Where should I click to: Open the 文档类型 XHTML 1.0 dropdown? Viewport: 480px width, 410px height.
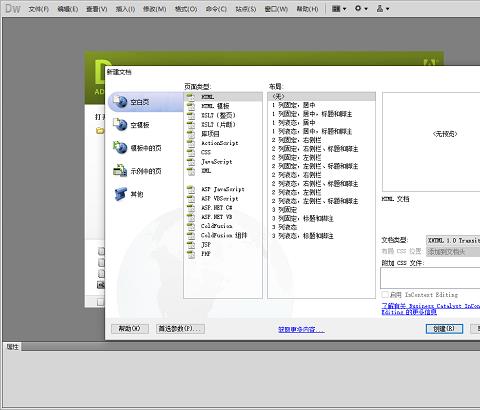[x=453, y=240]
